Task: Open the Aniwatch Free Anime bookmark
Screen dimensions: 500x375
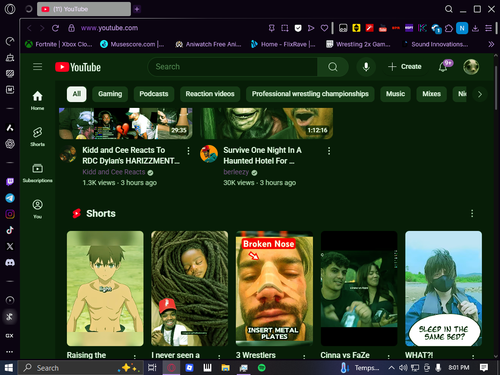Action: click(x=208, y=44)
